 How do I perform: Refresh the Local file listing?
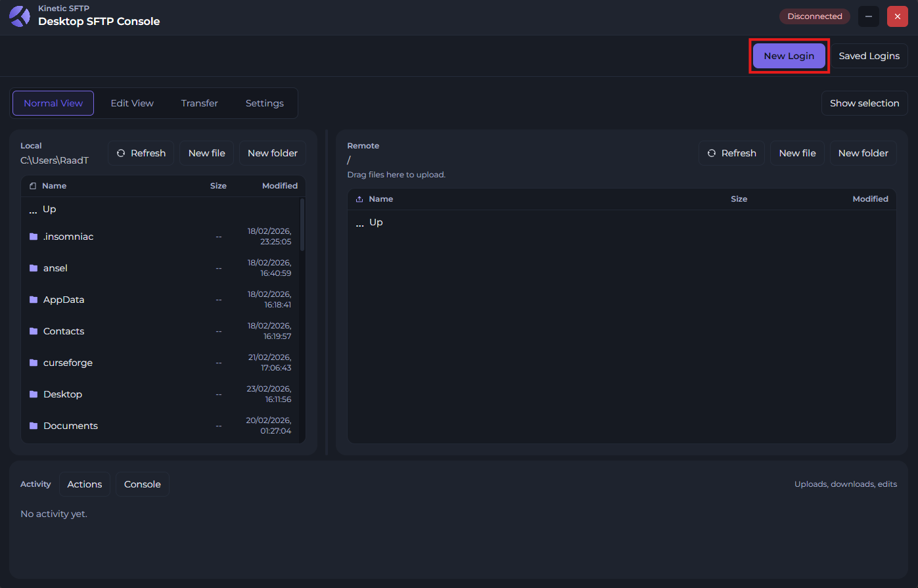coord(141,153)
